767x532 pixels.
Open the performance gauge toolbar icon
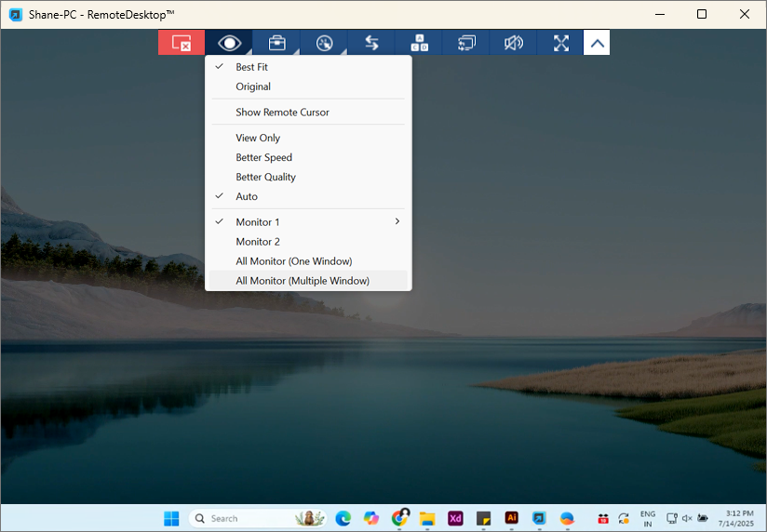324,43
